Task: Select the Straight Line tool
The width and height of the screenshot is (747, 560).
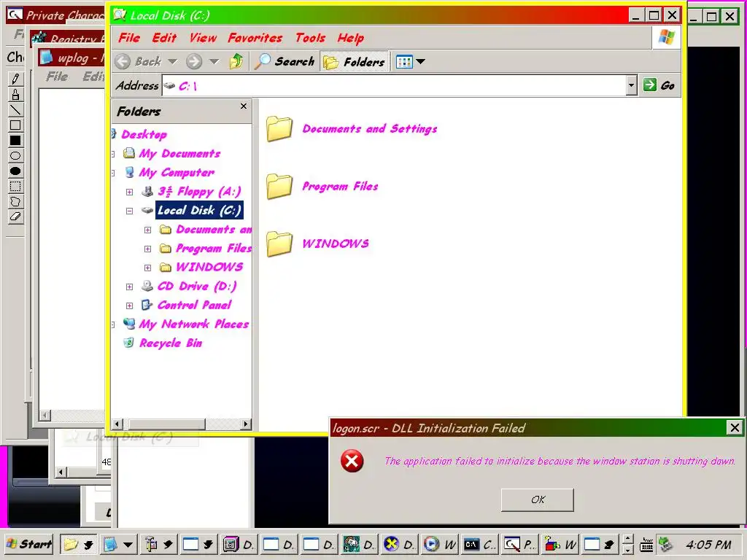Action: [15, 109]
